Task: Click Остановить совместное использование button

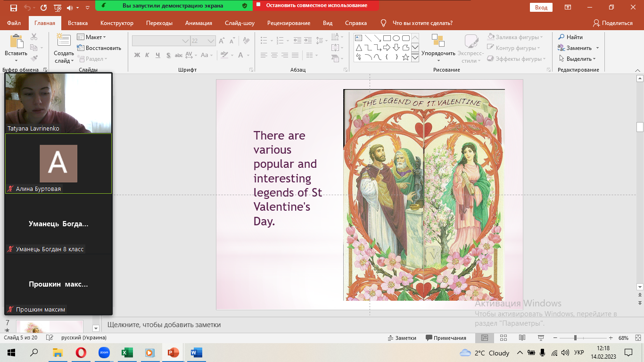Action: pyautogui.click(x=316, y=6)
